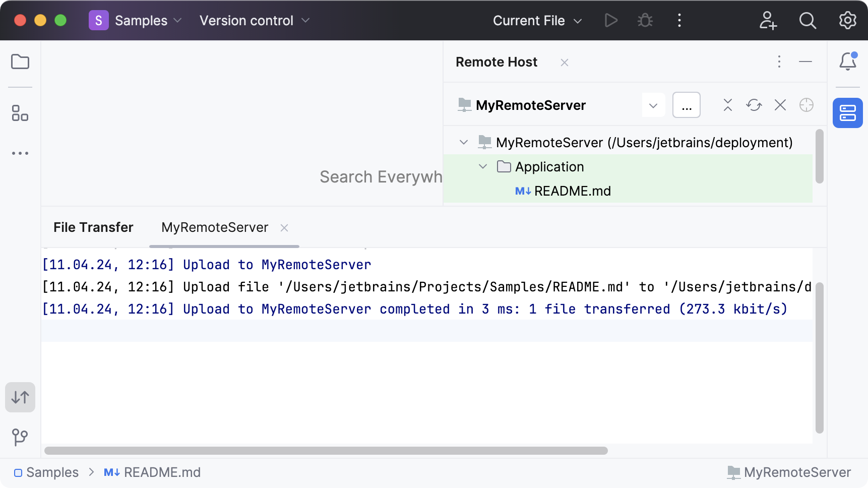Open deployment settings with the ellipsis button
This screenshot has height=488, width=868.
[x=686, y=105]
